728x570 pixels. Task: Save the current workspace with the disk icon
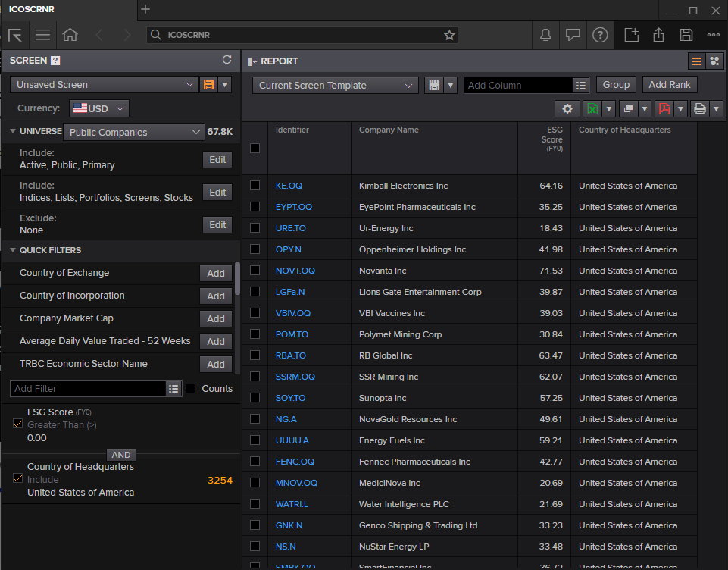pos(686,35)
